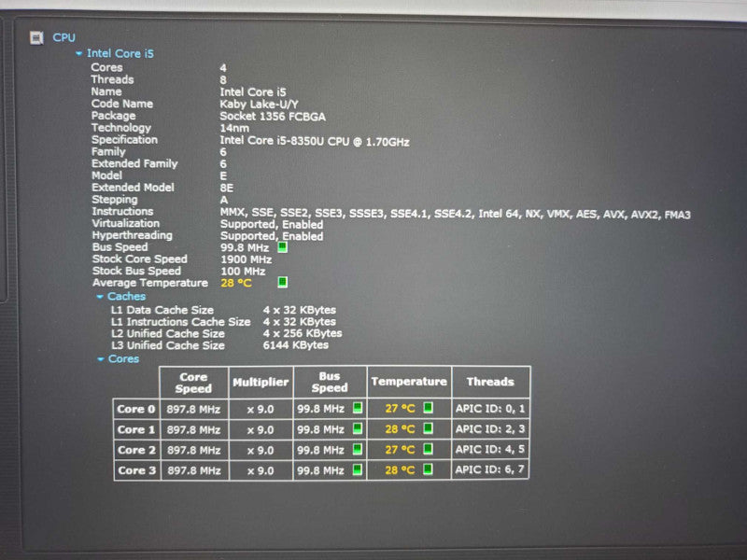
Task: Click Core 1 bus speed graph icon
Action: (358, 428)
